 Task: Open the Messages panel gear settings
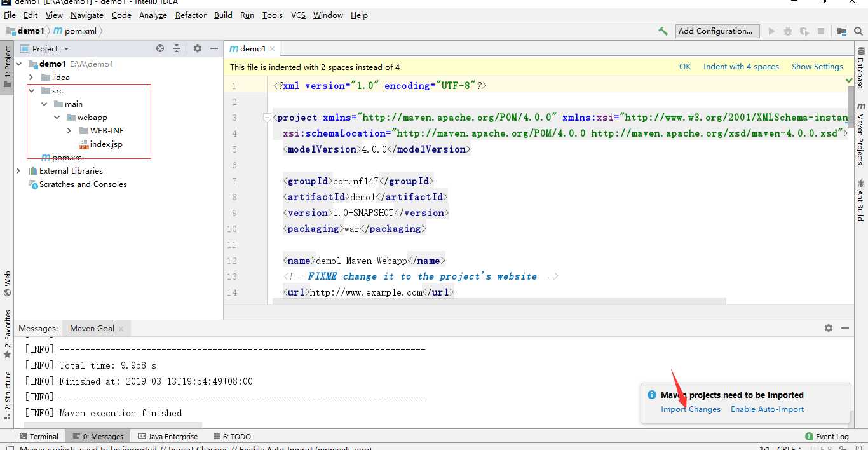[x=828, y=328]
